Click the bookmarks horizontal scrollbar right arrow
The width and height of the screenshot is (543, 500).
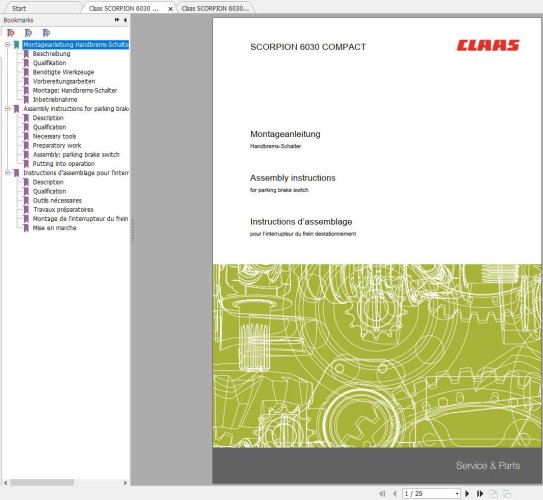[x=125, y=483]
